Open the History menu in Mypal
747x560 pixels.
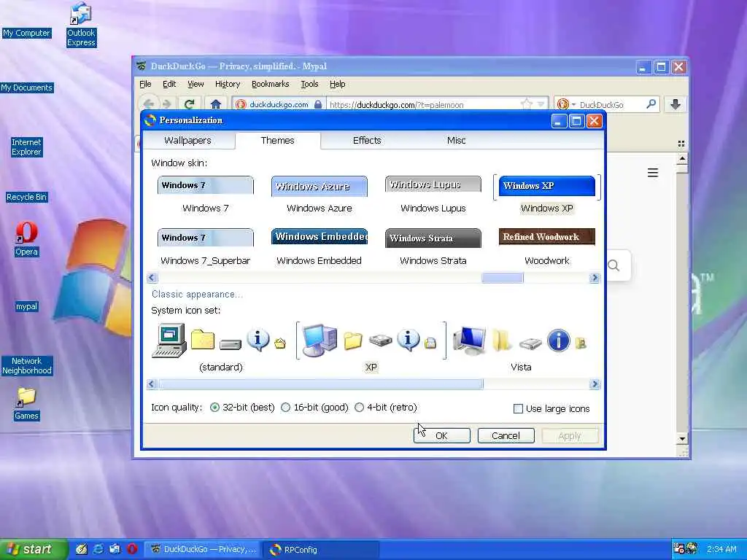tap(228, 85)
